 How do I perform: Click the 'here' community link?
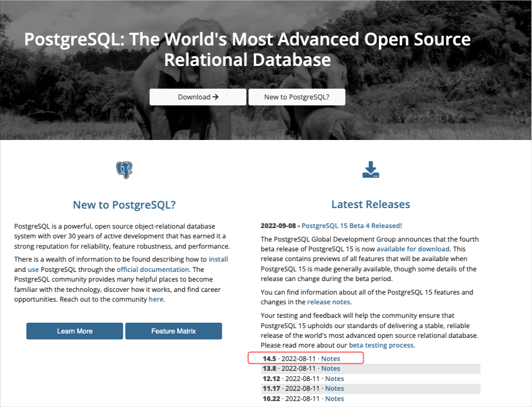pos(156,299)
